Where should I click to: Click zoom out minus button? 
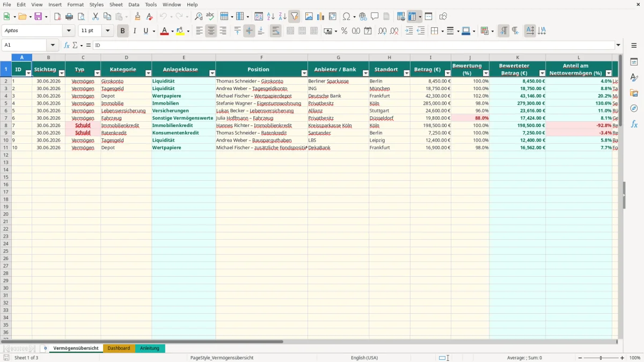[x=580, y=358]
